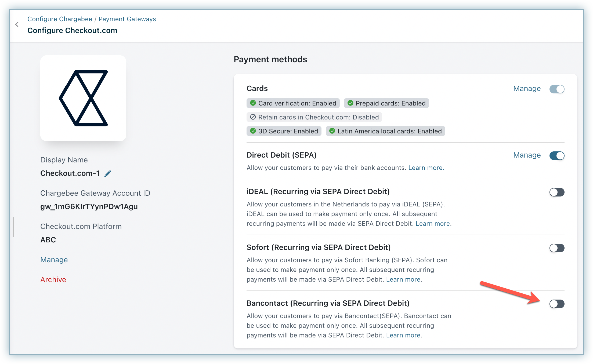Click Manage under Checkout.com Platform
Image resolution: width=593 pixels, height=364 pixels.
pyautogui.click(x=54, y=260)
